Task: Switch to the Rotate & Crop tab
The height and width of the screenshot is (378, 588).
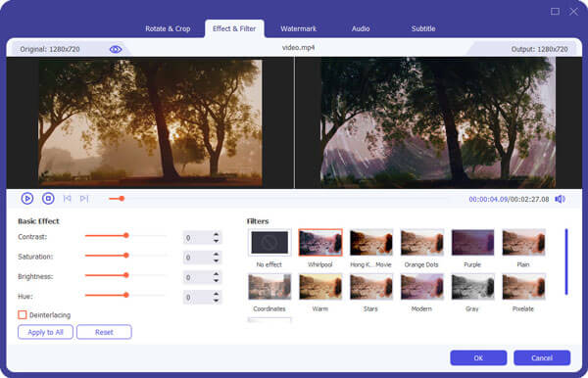Action: [168, 28]
